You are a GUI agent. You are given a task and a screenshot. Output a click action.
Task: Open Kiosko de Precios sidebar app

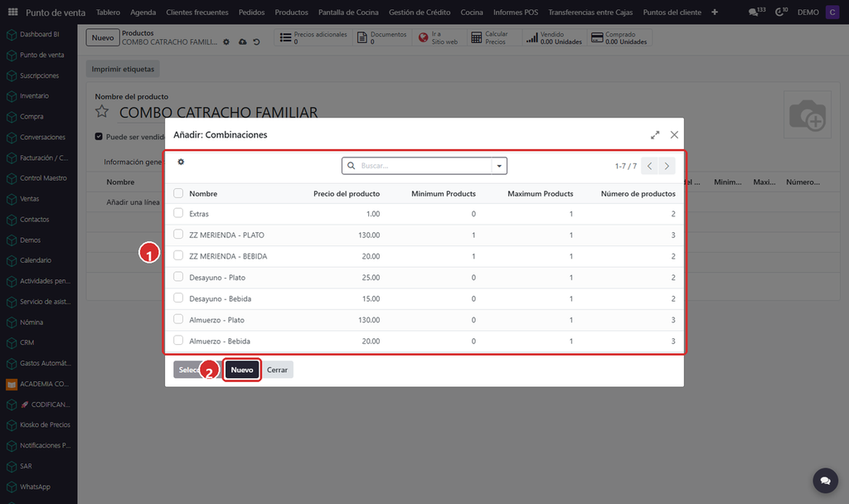38,425
